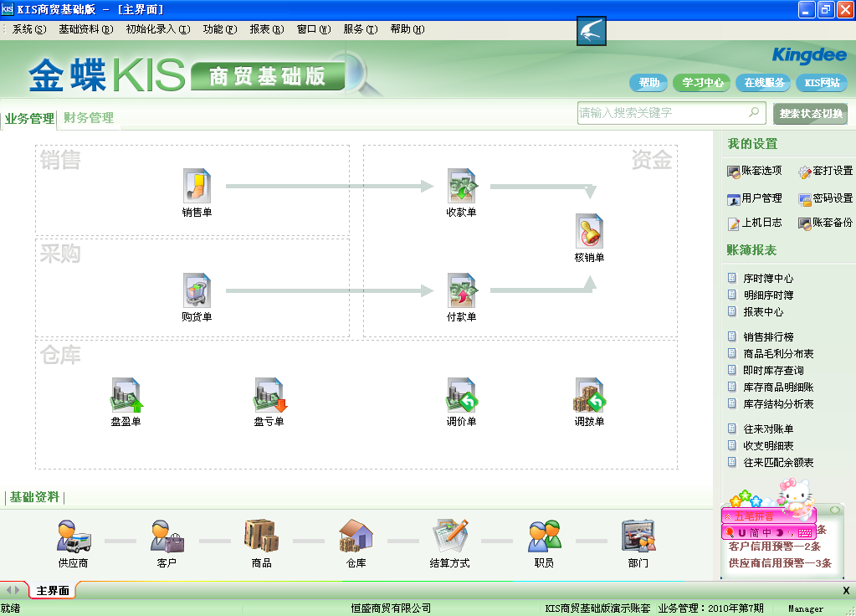Open the 系统(S) menu
Viewport: 856px width, 616px height.
pyautogui.click(x=29, y=29)
